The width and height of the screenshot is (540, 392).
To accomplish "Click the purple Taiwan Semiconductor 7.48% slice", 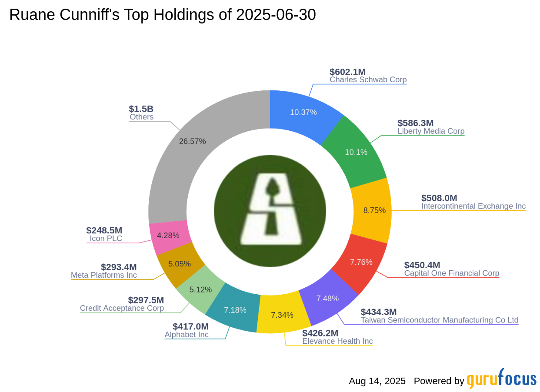I will point(327,299).
